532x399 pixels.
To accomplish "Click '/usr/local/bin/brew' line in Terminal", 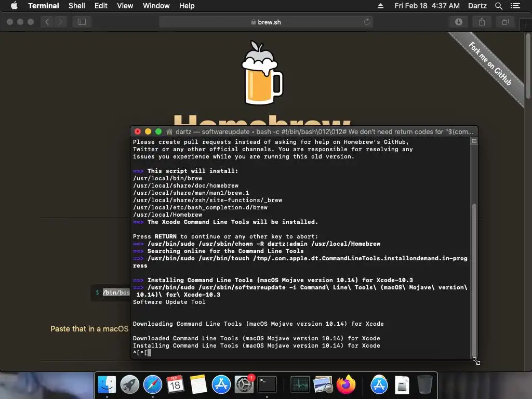I will click(x=167, y=179).
